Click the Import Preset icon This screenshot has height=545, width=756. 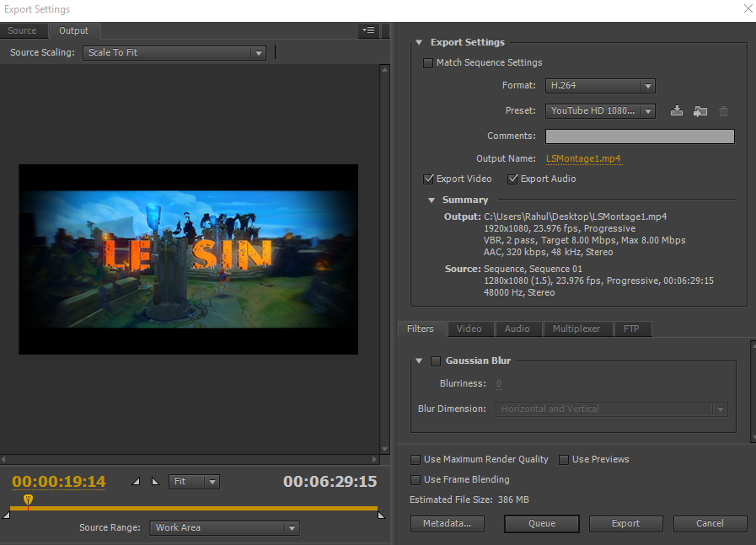[x=700, y=111]
